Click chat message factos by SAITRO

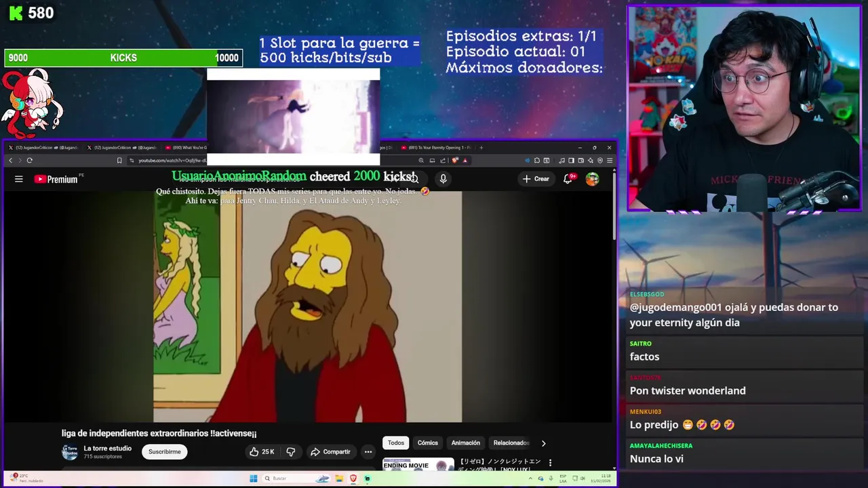coord(644,357)
